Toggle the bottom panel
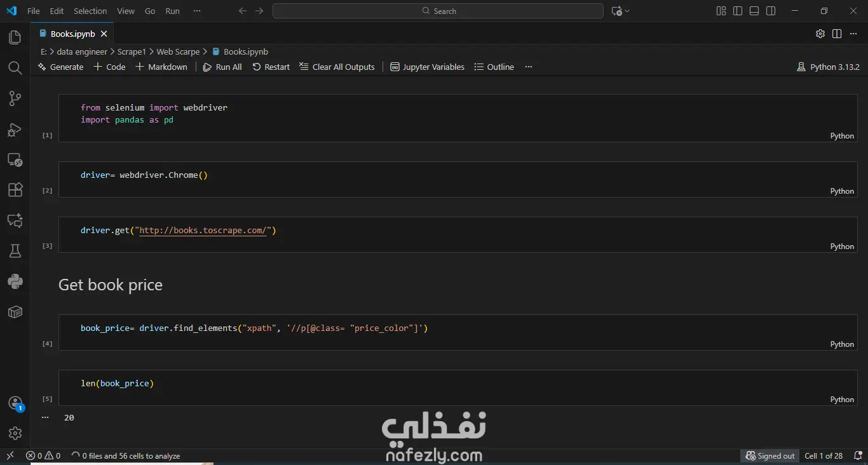The image size is (868, 465). (754, 11)
